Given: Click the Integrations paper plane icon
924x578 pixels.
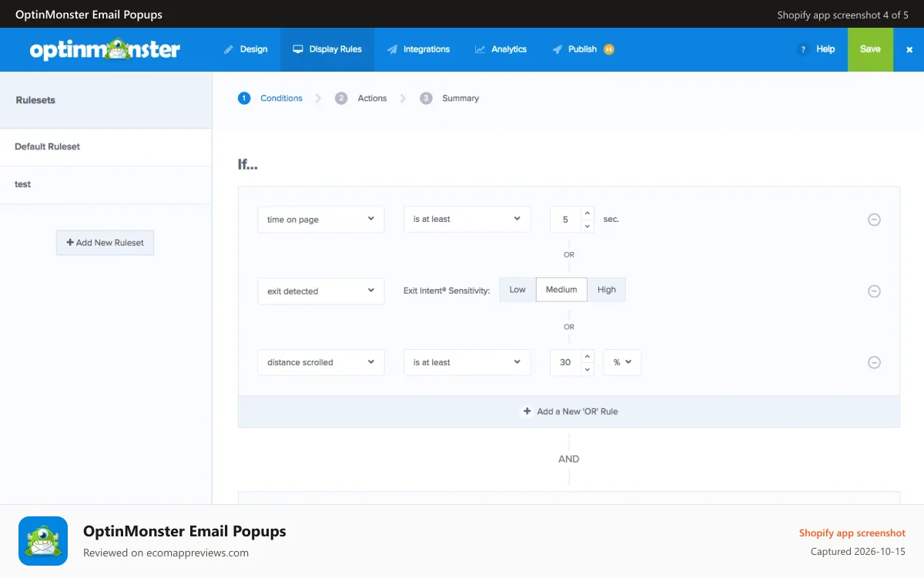Looking at the screenshot, I should tap(393, 49).
